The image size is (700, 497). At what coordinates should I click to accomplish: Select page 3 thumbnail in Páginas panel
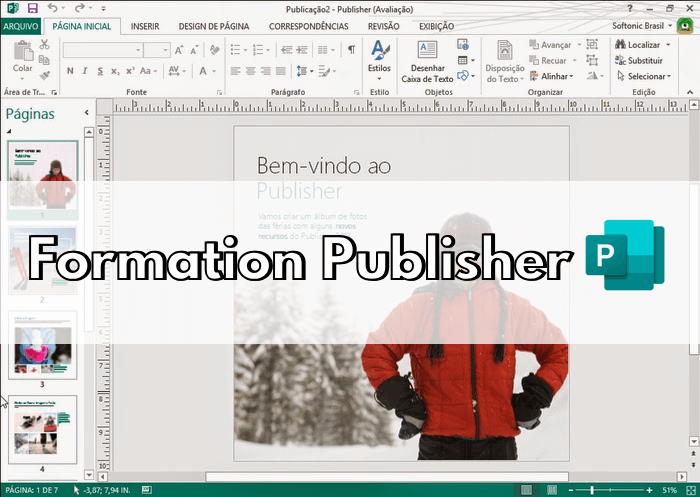pos(43,343)
